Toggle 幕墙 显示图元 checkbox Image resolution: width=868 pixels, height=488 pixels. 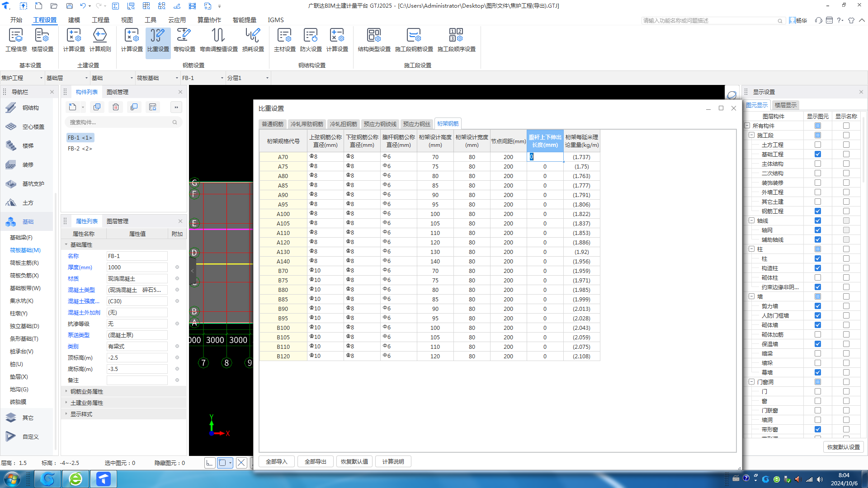[817, 372]
